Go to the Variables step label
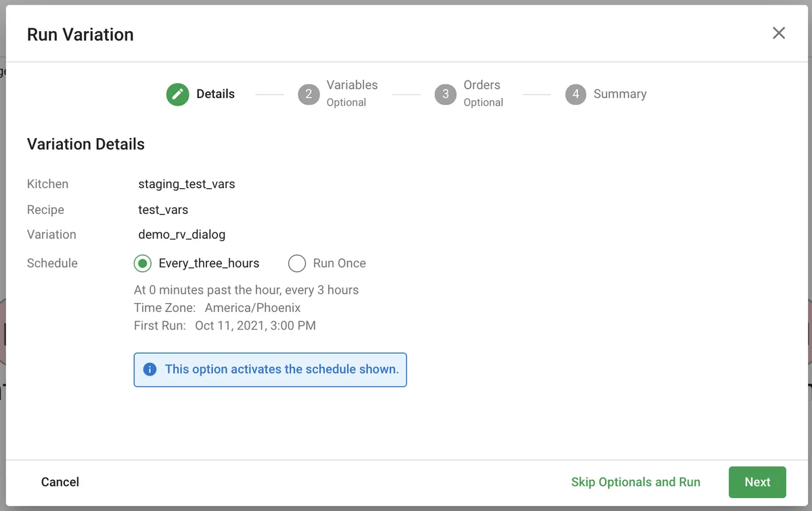Viewport: 812px width, 511px height. point(352,85)
